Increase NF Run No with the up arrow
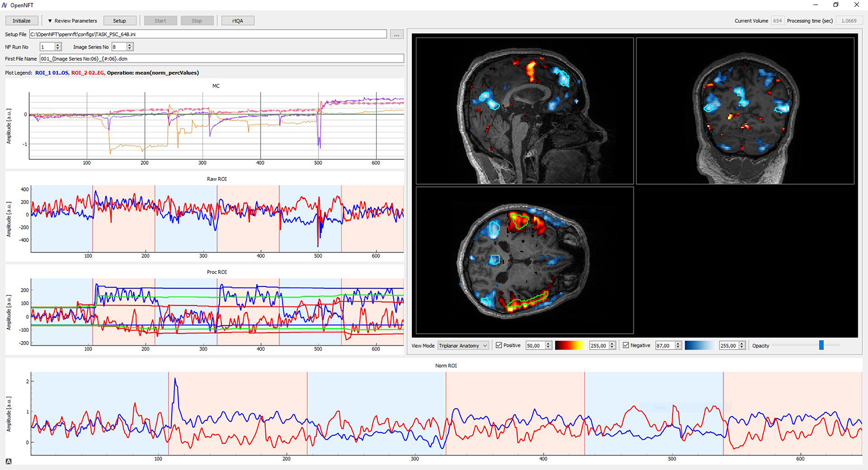868x470 pixels. (58, 45)
